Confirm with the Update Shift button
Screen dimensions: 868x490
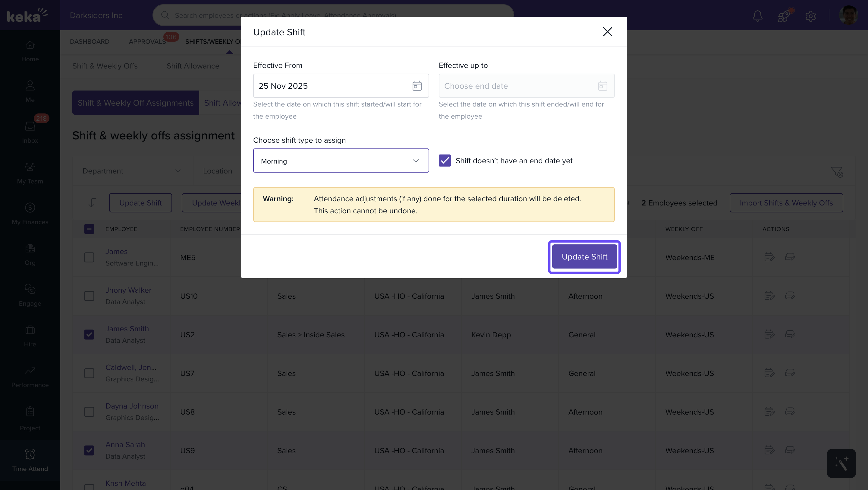click(584, 257)
